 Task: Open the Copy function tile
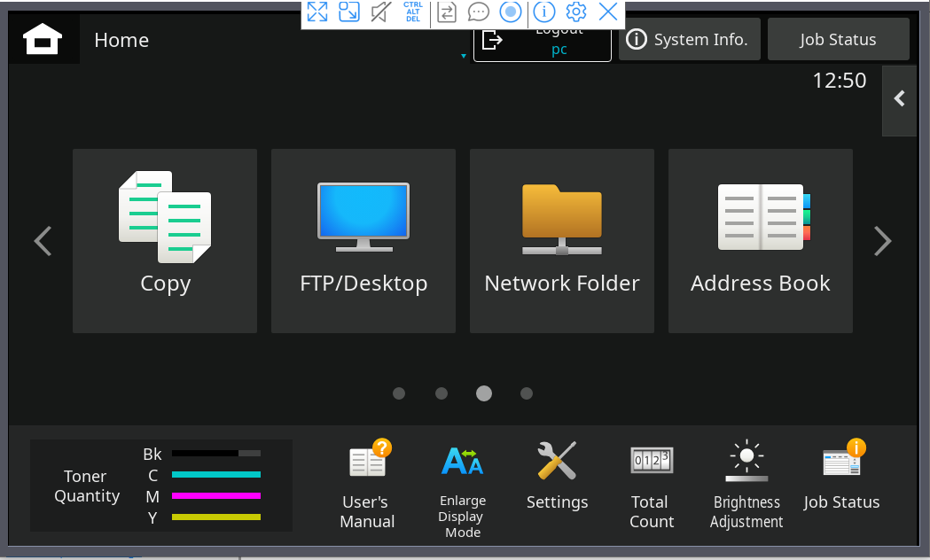coord(165,240)
